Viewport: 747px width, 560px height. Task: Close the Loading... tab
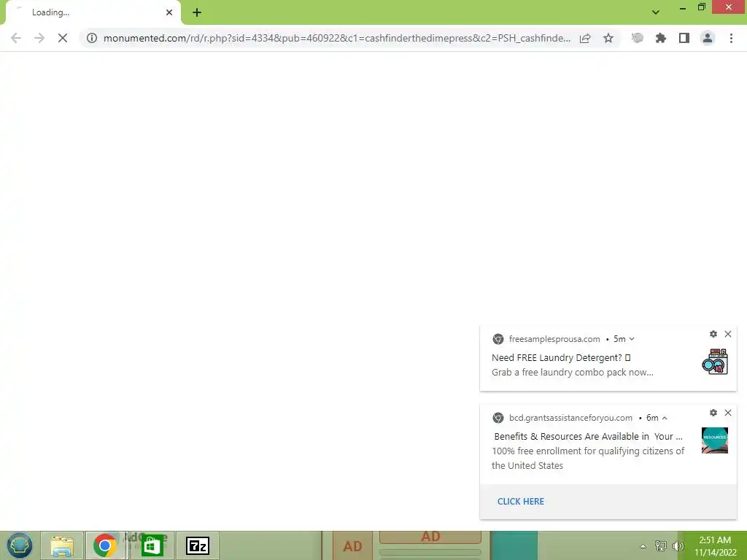[169, 12]
